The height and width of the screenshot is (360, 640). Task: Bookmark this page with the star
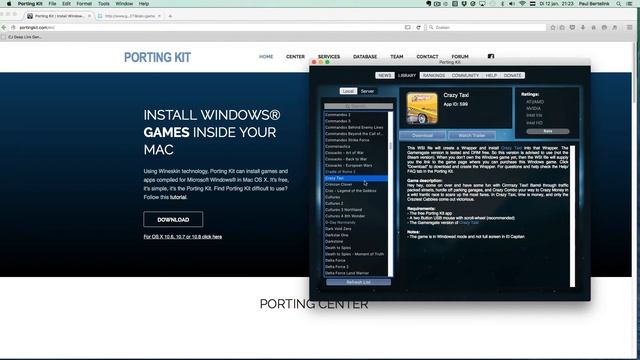(x=553, y=27)
